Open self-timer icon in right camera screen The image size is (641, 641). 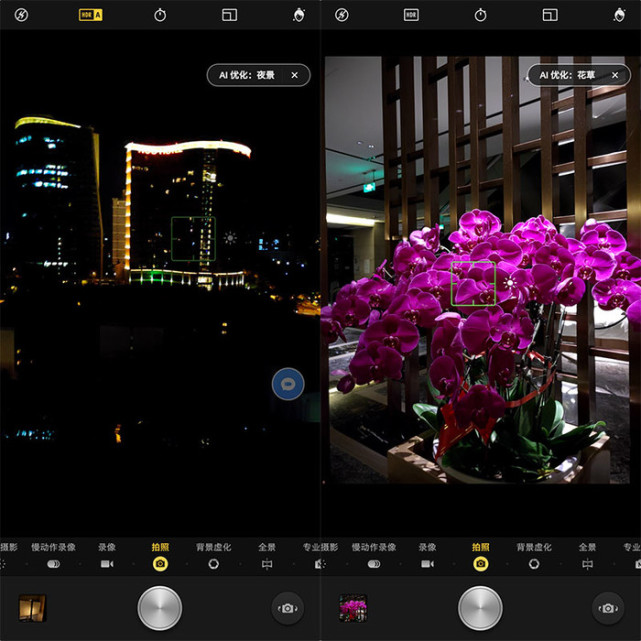tap(480, 15)
